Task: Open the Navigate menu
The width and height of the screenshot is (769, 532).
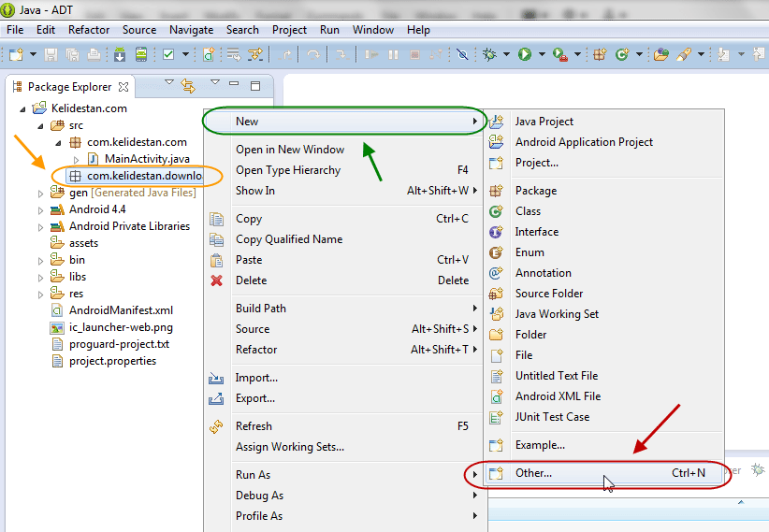Action: tap(191, 30)
